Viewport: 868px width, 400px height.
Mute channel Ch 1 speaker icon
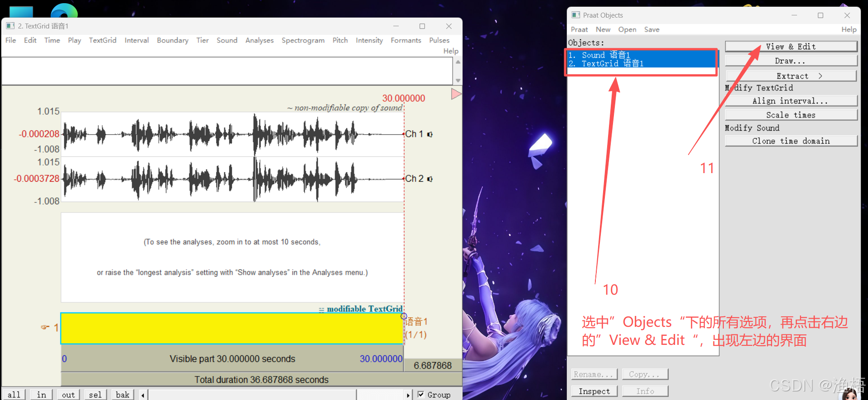[430, 134]
